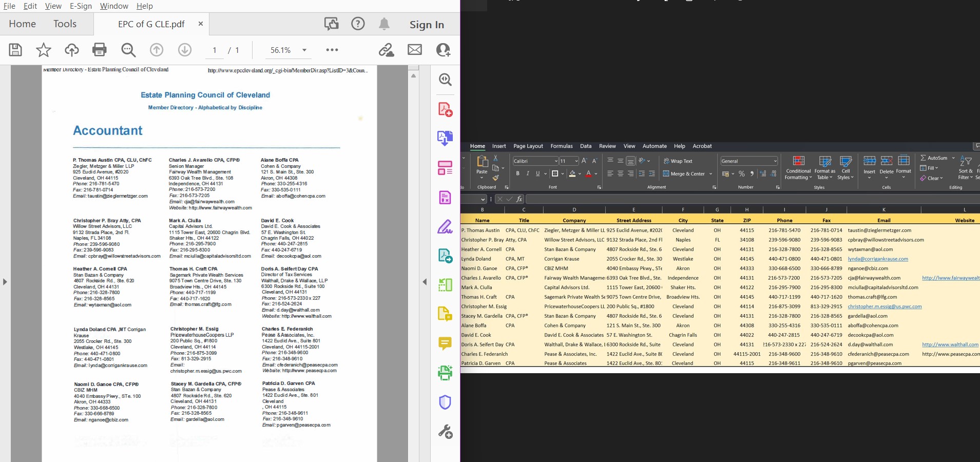Screen dimensions: 980x462
Task: Share a link to the PDF
Action: 387,50
